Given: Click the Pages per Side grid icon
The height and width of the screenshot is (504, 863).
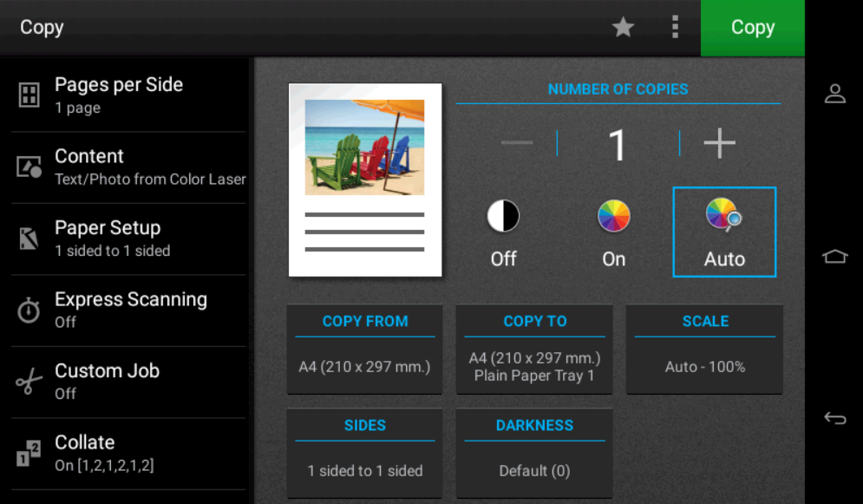Looking at the screenshot, I should click(x=29, y=95).
